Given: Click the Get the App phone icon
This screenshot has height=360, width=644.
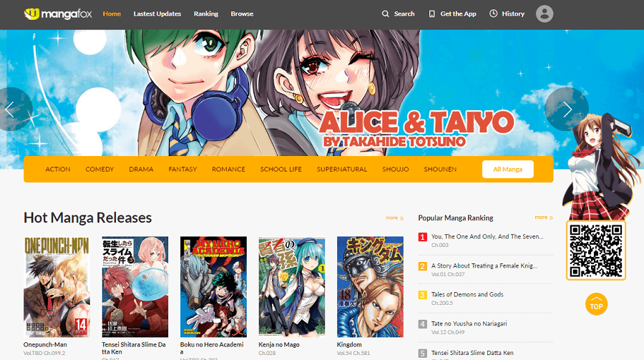Looking at the screenshot, I should pos(432,14).
